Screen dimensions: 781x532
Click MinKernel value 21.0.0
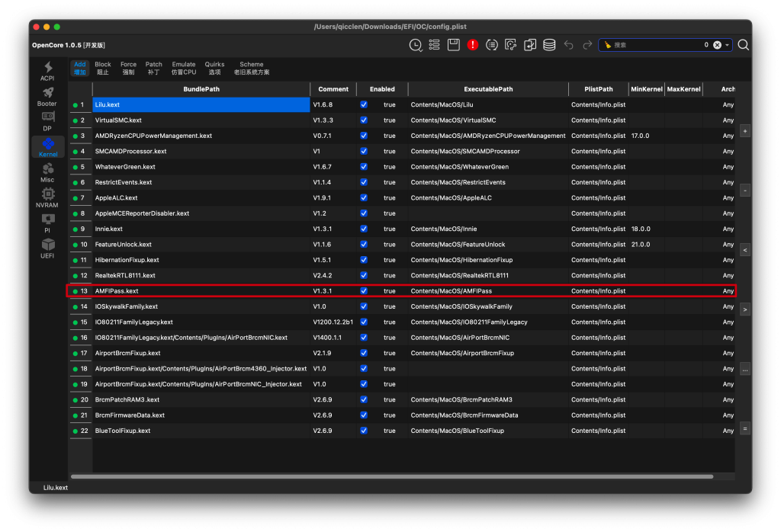coord(647,245)
